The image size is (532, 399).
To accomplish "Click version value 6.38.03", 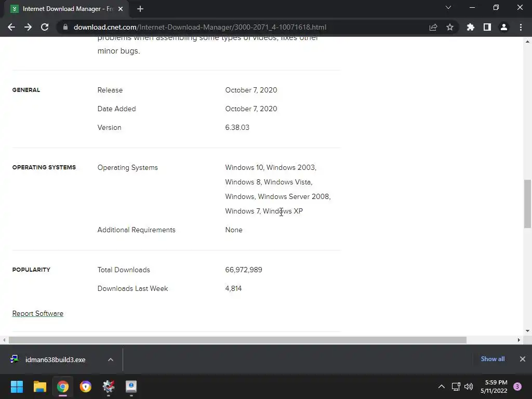I will [x=237, y=128].
